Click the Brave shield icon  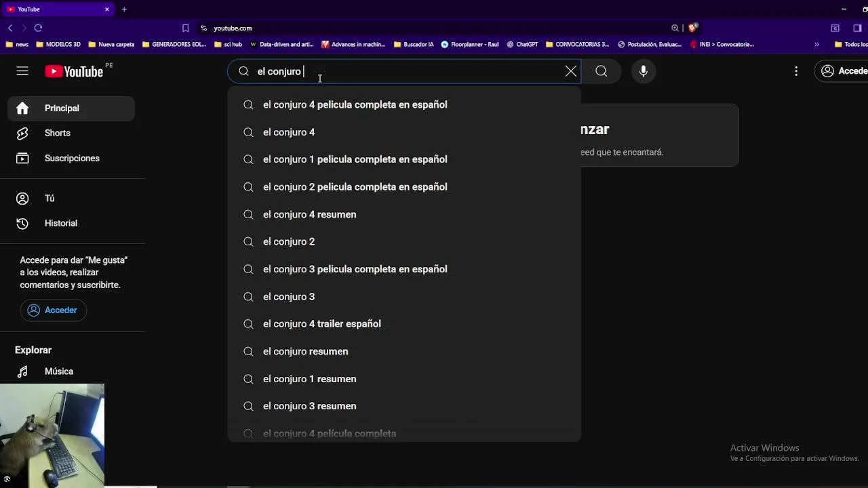point(692,28)
